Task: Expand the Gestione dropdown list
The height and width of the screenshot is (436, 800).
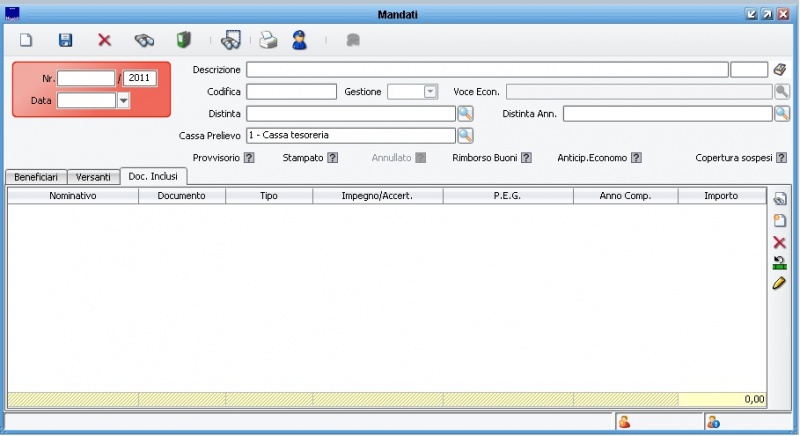Action: (x=430, y=92)
